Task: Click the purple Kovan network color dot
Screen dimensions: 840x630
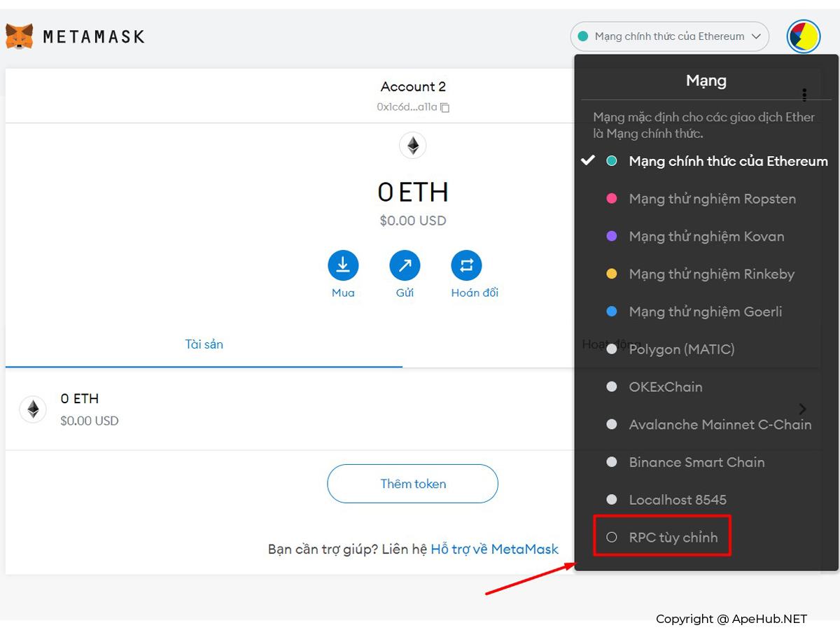Action: pyautogui.click(x=612, y=237)
